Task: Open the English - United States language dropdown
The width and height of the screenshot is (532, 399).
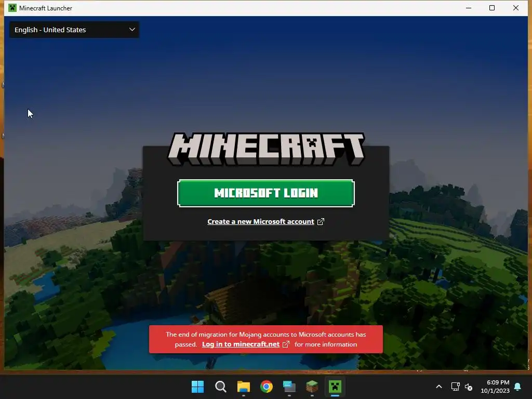Action: pos(74,30)
